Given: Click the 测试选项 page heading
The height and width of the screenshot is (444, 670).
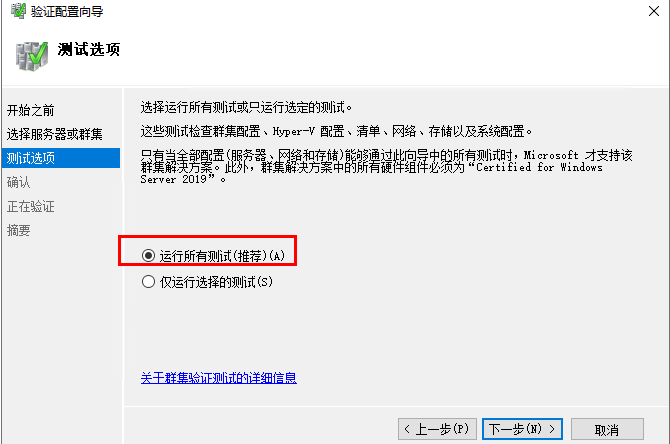Looking at the screenshot, I should [89, 50].
